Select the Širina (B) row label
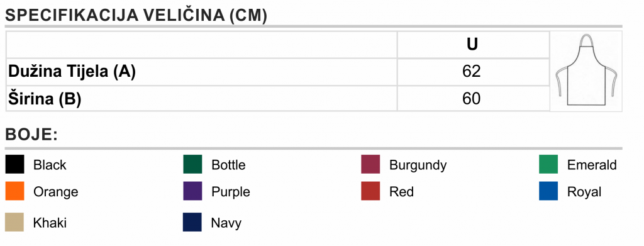Viewport: 644px width, 246px height. point(45,99)
